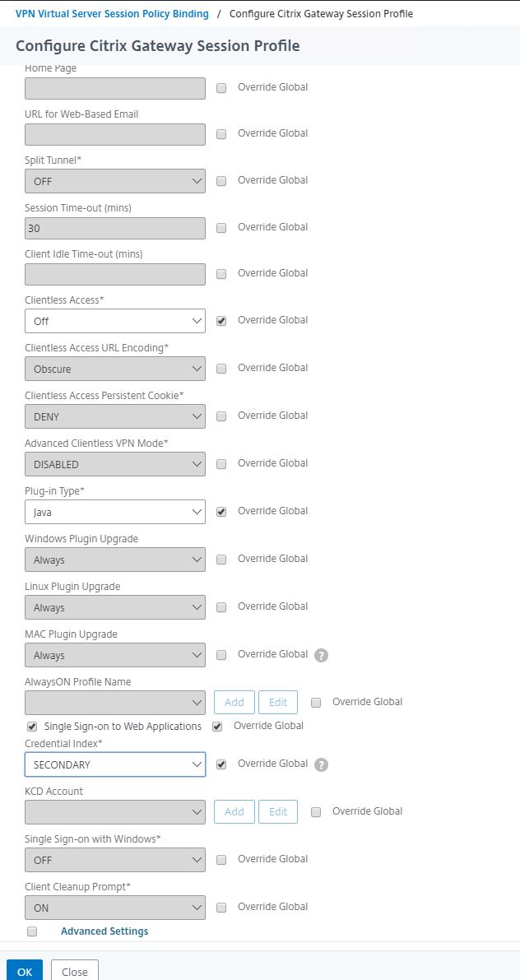Open the Plug-in Type dropdown
The width and height of the screenshot is (520, 980).
tap(115, 512)
